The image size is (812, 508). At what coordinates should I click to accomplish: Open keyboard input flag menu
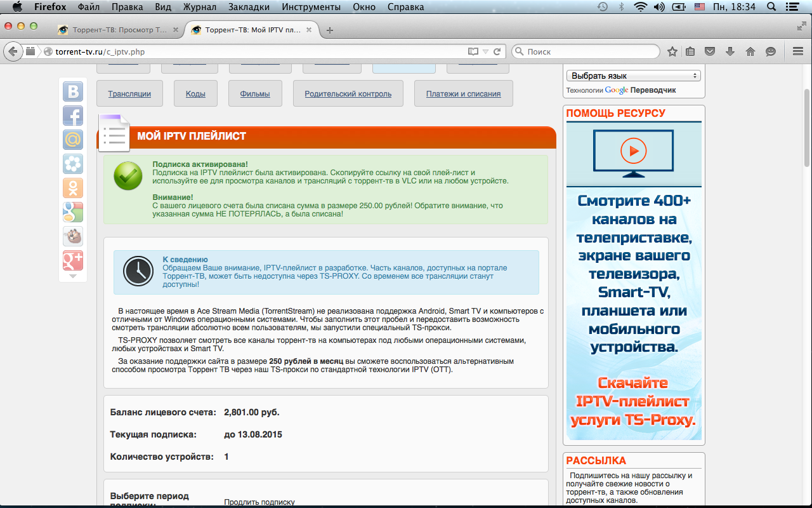700,7
